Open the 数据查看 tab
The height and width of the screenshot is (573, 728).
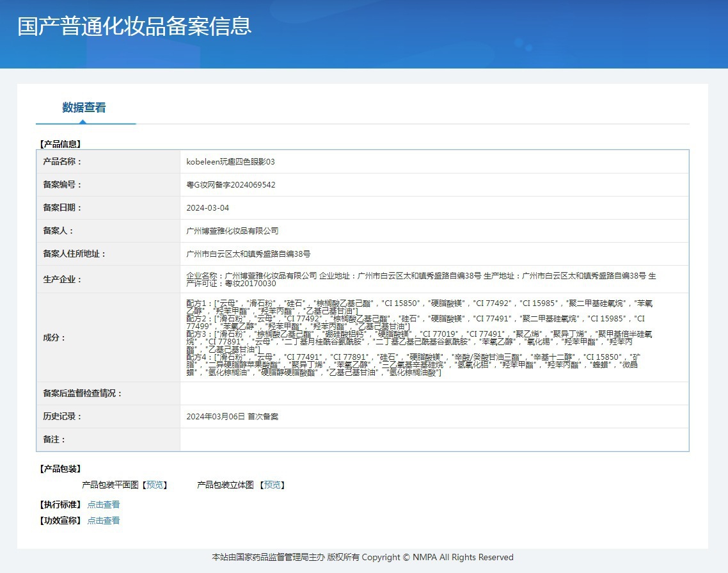84,108
